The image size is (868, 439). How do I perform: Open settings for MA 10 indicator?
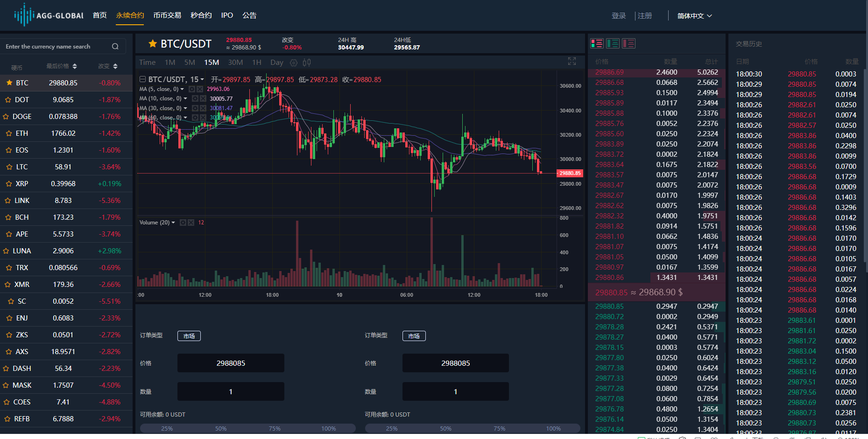[x=195, y=98]
